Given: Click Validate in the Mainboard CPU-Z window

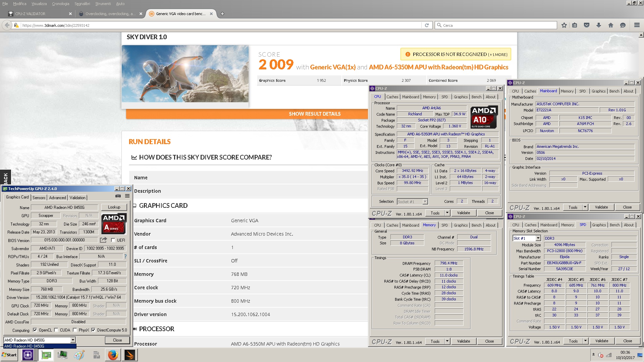Looking at the screenshot, I should click(601, 207).
